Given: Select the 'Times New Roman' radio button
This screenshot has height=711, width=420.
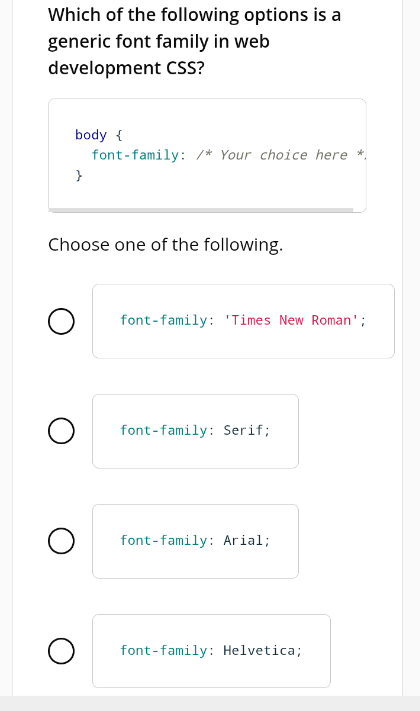Looking at the screenshot, I should 61,321.
